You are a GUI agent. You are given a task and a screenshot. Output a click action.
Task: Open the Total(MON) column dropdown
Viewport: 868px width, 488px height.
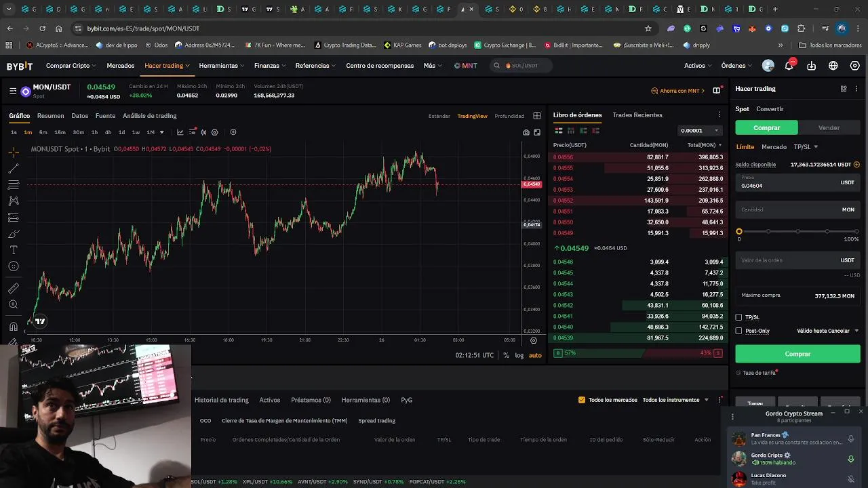coord(705,145)
